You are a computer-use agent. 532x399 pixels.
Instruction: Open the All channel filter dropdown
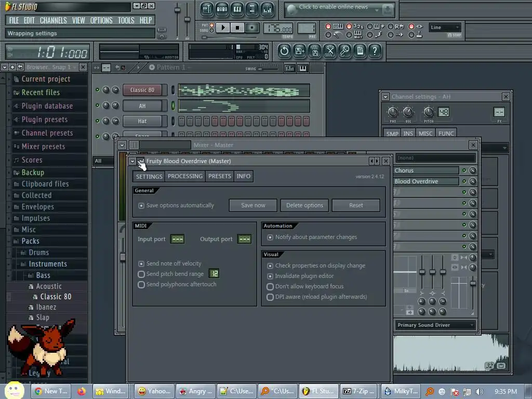tap(103, 161)
